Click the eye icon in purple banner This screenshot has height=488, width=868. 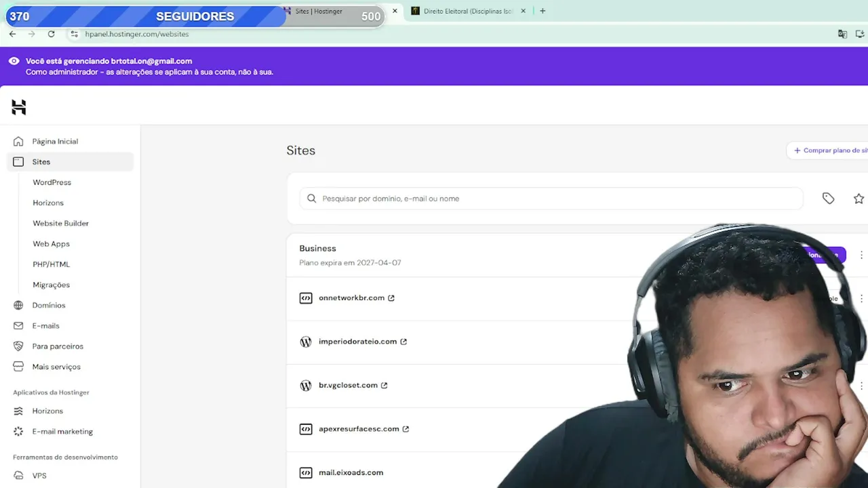click(x=14, y=61)
